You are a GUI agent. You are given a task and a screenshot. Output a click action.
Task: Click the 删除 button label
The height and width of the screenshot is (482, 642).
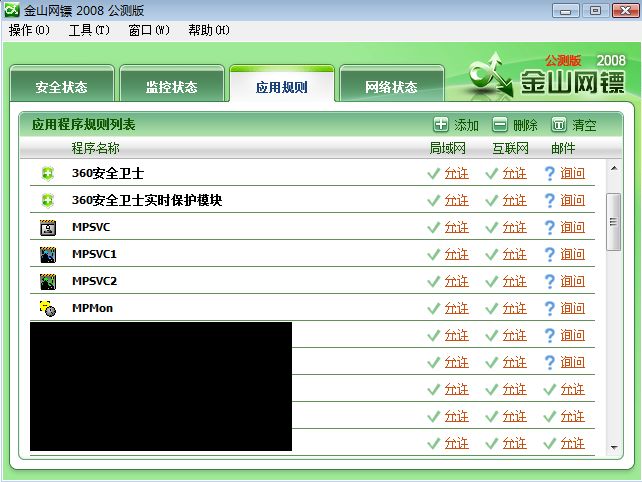tap(525, 125)
